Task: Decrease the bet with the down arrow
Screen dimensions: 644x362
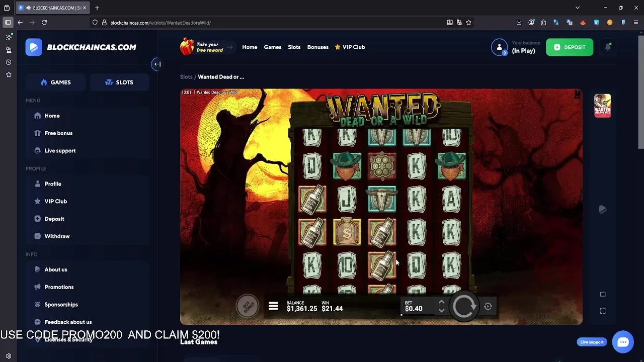Action: coord(441,310)
